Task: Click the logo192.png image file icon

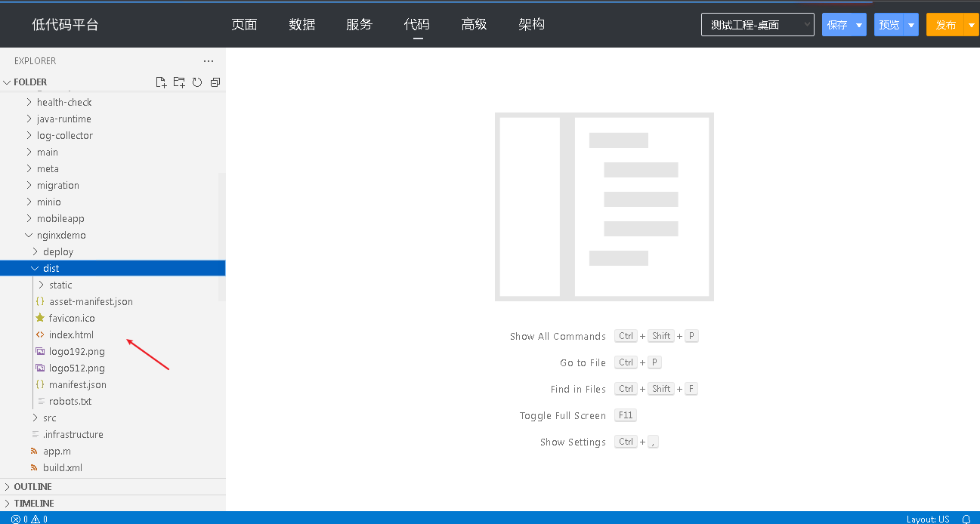Action: pyautogui.click(x=40, y=351)
